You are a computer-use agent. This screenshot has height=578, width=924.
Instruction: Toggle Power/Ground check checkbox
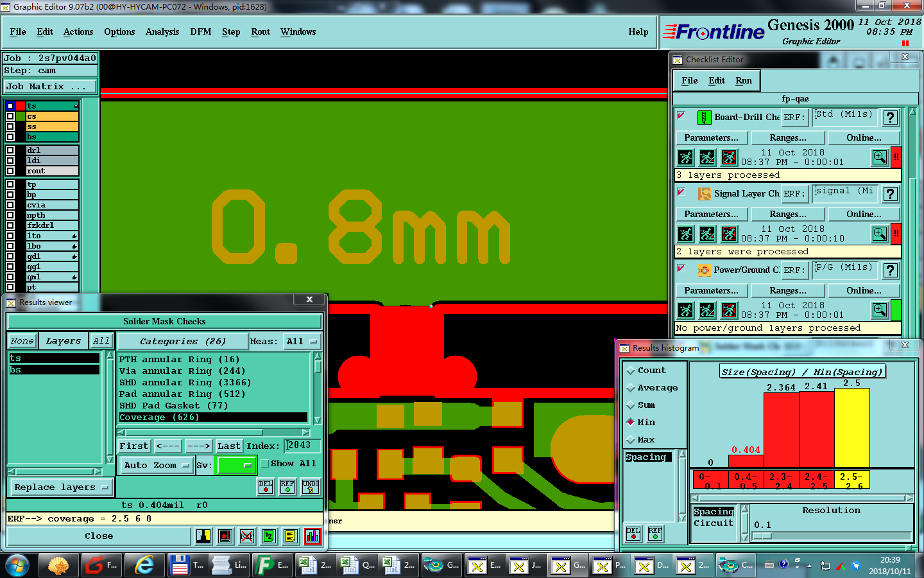tap(681, 268)
